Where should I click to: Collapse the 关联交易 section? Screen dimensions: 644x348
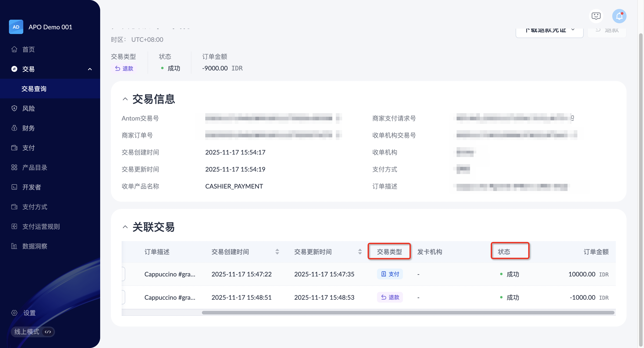pyautogui.click(x=125, y=227)
